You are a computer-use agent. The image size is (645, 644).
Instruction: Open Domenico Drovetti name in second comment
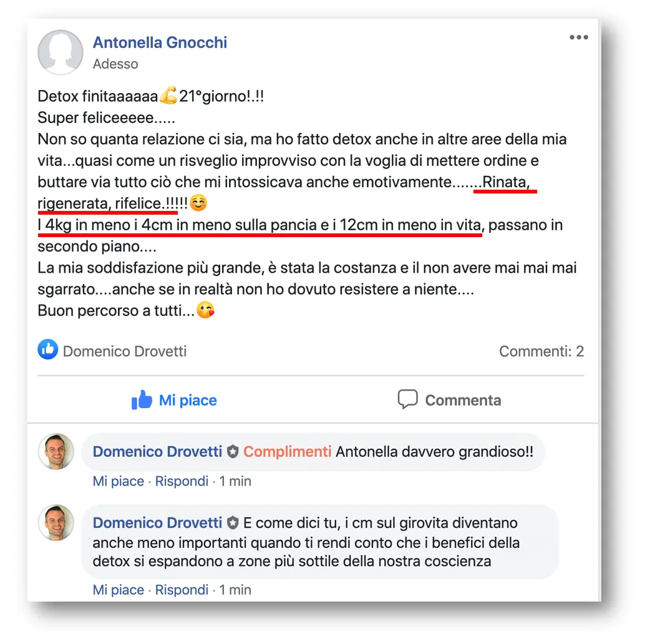157,522
